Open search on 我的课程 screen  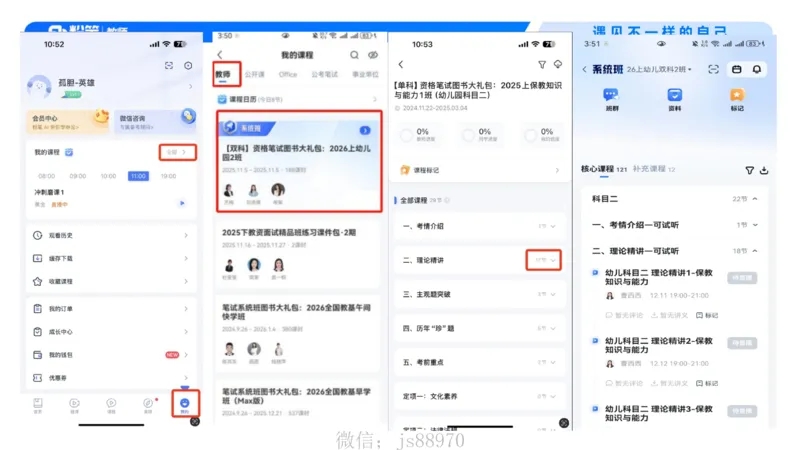(354, 55)
